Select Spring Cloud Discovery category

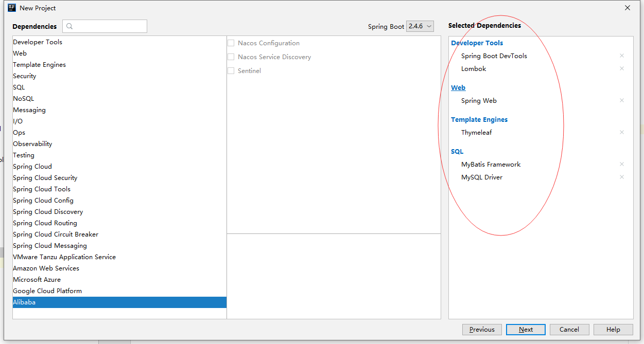tap(119, 212)
